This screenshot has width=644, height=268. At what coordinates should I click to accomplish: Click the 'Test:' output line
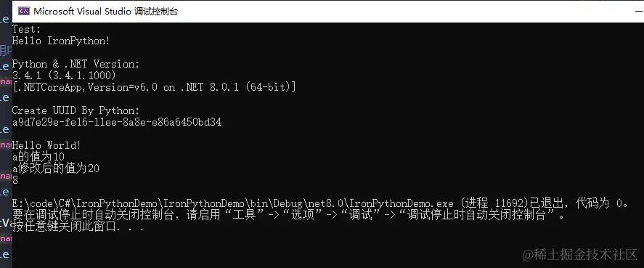[26, 29]
